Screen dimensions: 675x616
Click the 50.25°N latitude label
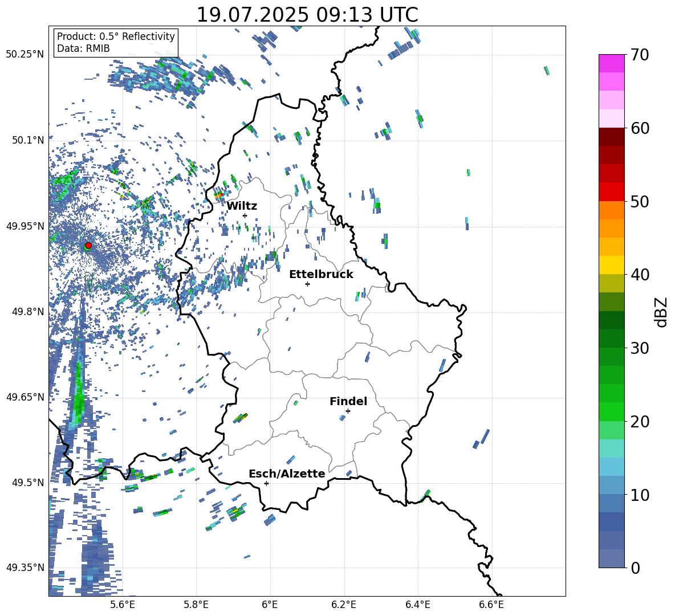coord(25,55)
